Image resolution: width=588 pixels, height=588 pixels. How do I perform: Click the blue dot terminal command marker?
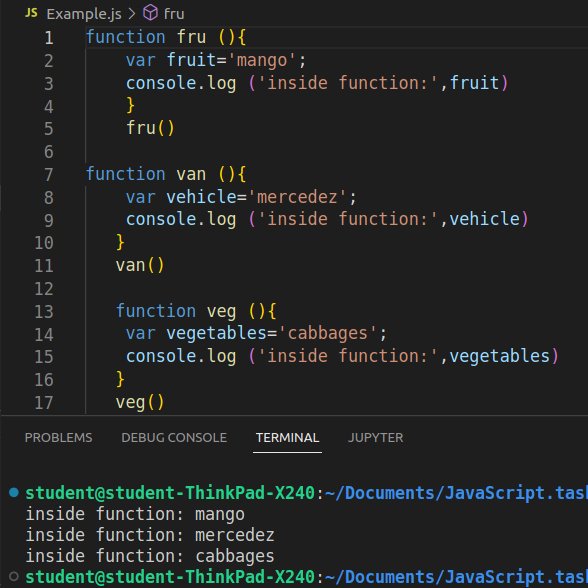[x=14, y=492]
